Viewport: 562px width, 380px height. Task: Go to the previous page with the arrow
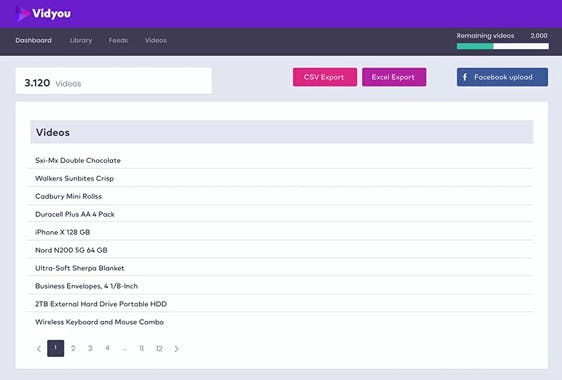(39, 348)
